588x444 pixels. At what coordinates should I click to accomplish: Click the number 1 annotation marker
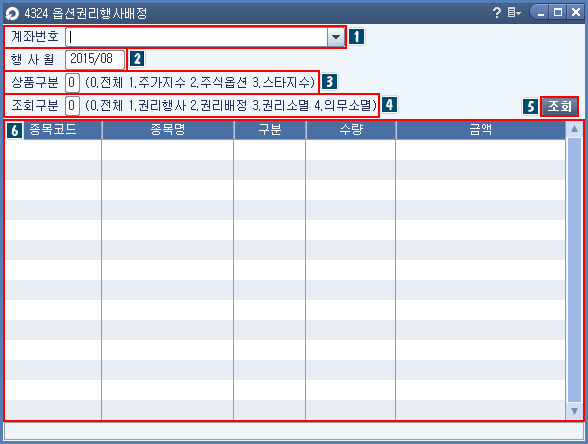point(357,37)
